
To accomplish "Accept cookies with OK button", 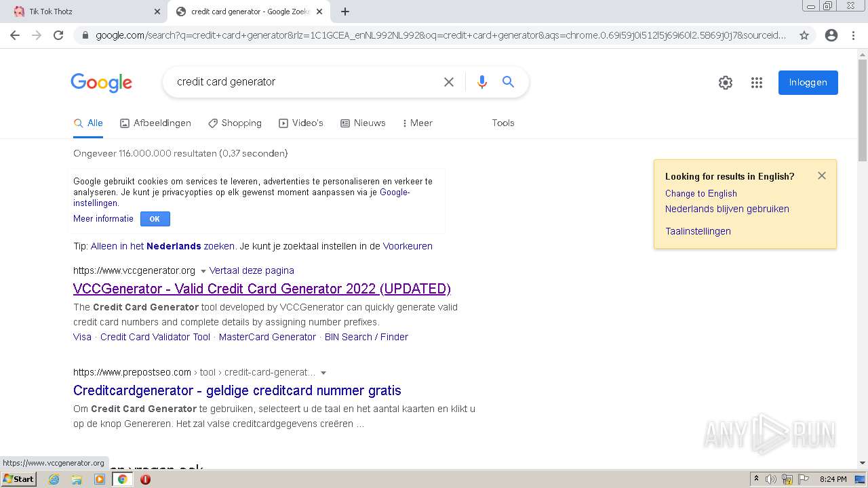I will point(155,219).
